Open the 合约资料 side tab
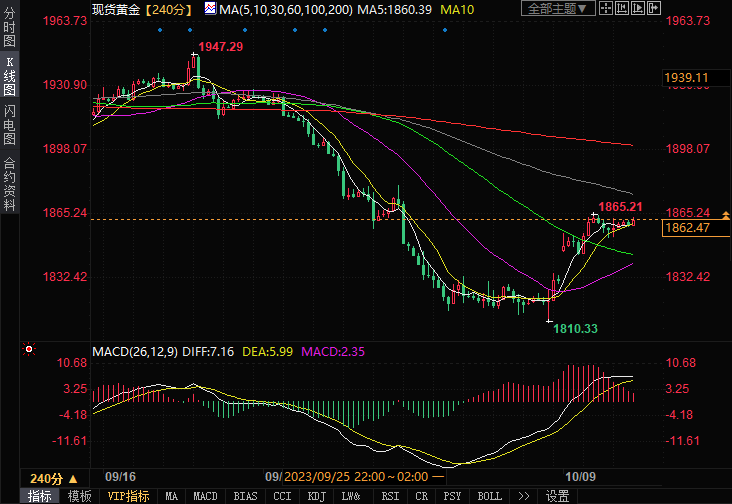 pyautogui.click(x=9, y=184)
